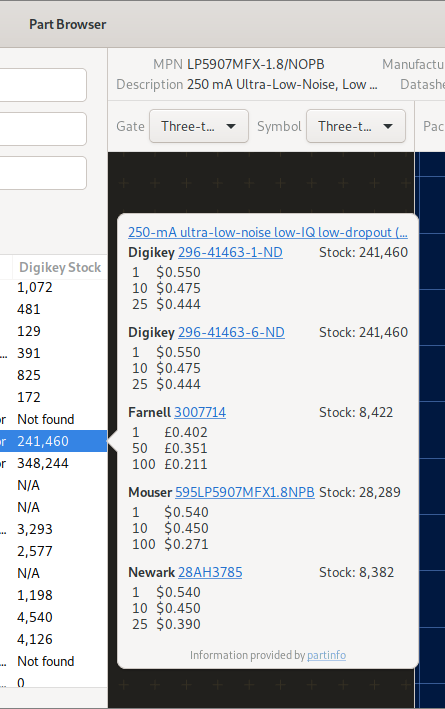Screen dimensions: 445x709
Task: Click the partinfo provider link
Action: pyautogui.click(x=327, y=655)
